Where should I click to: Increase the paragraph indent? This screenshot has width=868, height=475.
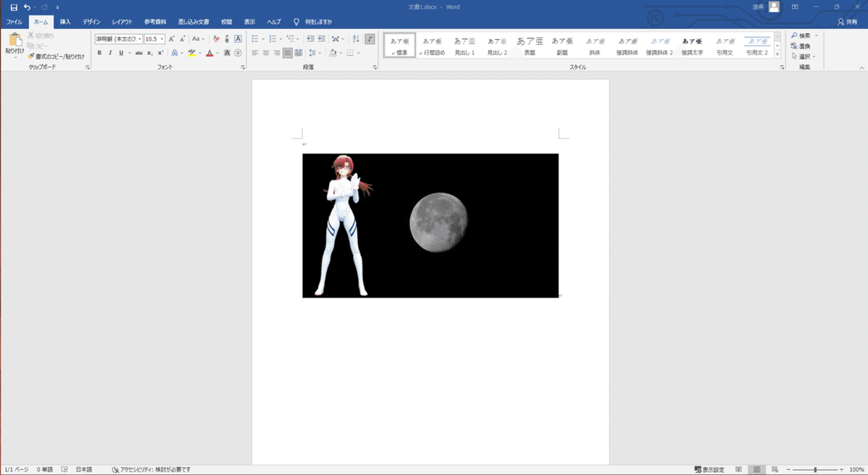[320, 39]
